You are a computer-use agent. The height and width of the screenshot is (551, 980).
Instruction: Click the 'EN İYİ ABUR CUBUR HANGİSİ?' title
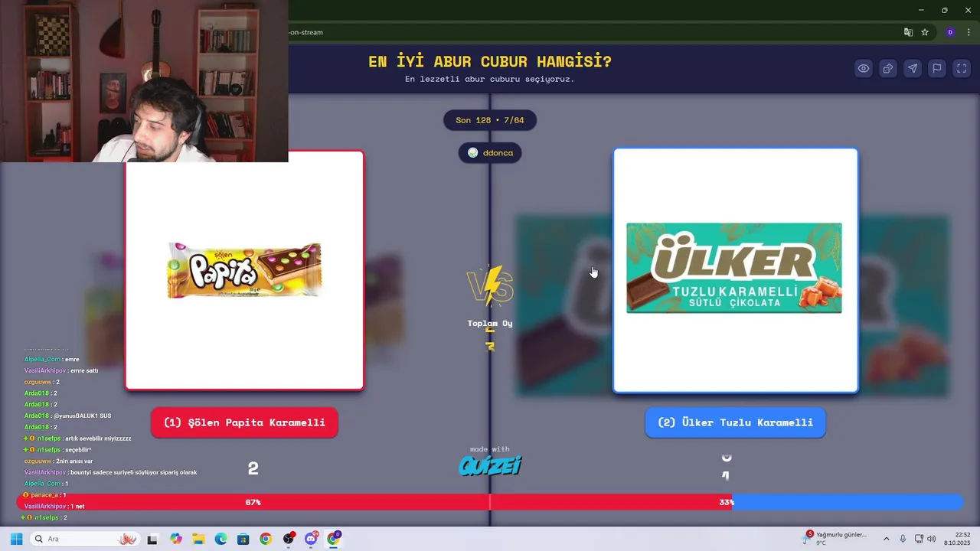[490, 62]
